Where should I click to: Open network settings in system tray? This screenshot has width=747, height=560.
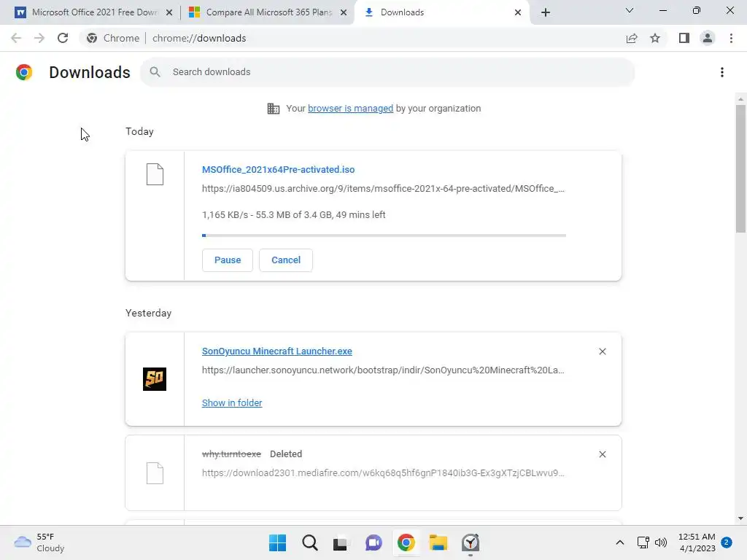point(643,542)
